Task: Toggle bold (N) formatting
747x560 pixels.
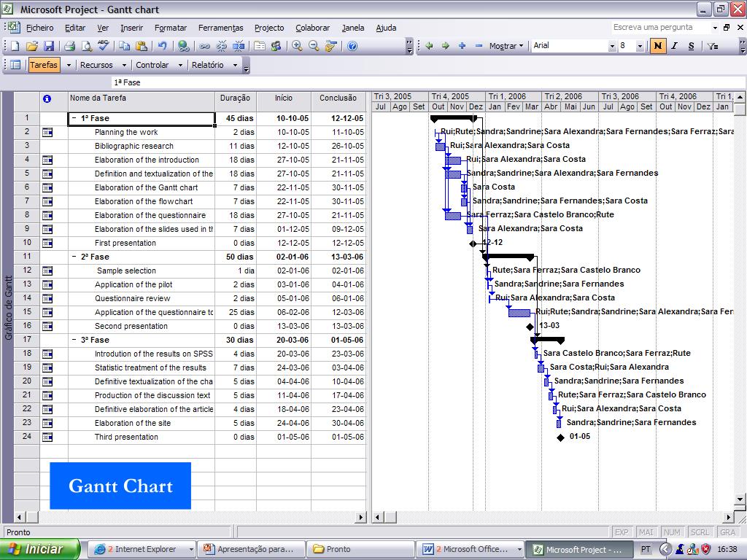Action: 658,46
